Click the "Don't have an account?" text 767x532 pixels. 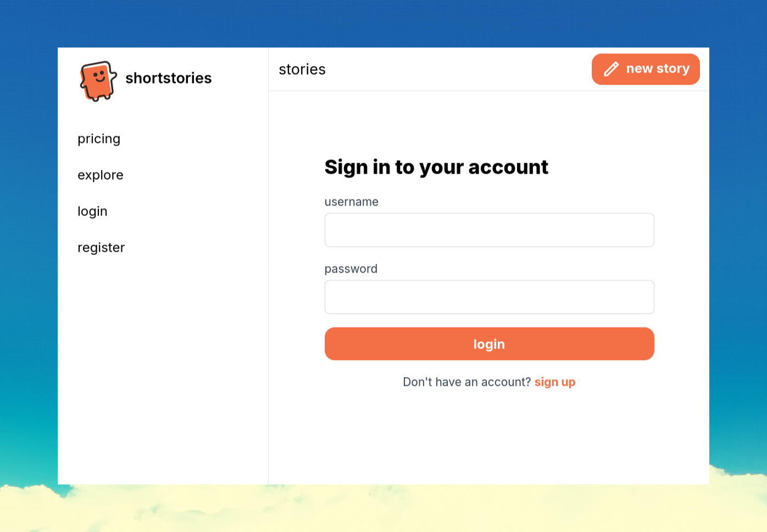(x=467, y=382)
